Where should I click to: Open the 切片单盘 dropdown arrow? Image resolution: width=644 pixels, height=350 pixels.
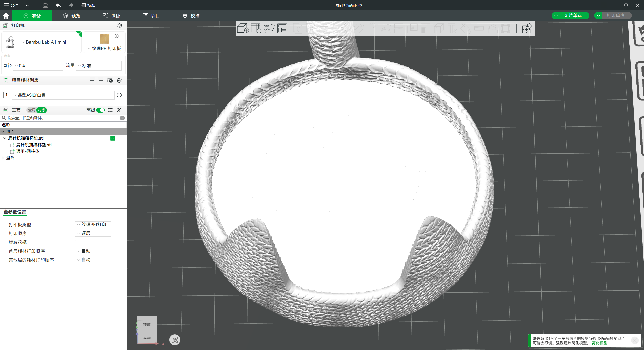(556, 16)
